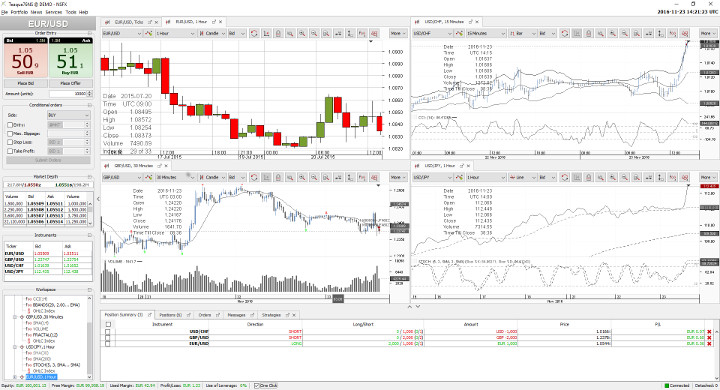Close the EUR/USD position with red X
This screenshot has height=390, width=720.
click(709, 344)
